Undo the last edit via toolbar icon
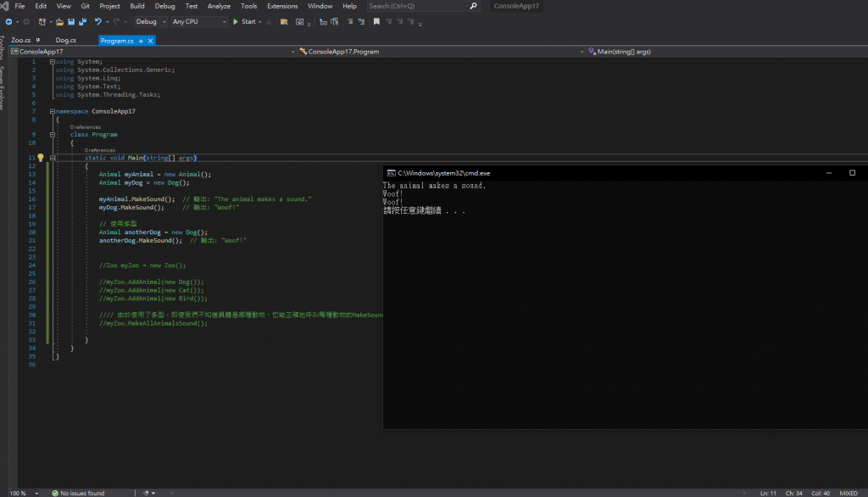The height and width of the screenshot is (497, 868). (98, 21)
